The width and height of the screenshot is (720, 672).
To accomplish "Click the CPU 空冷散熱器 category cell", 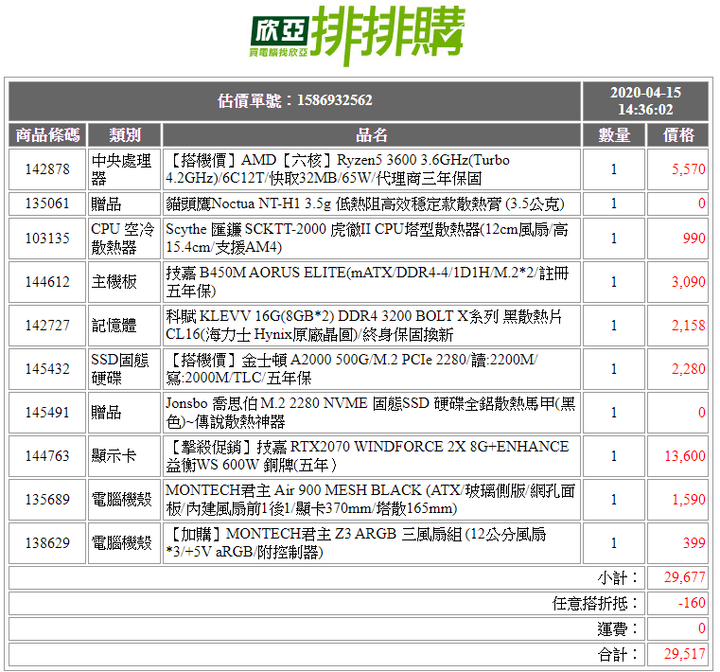I will (124, 238).
